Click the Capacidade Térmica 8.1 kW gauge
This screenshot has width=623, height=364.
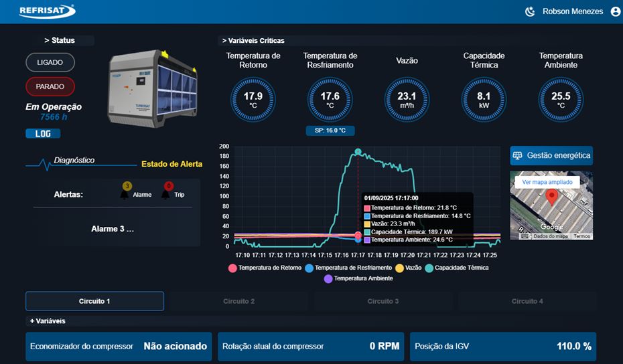(484, 99)
